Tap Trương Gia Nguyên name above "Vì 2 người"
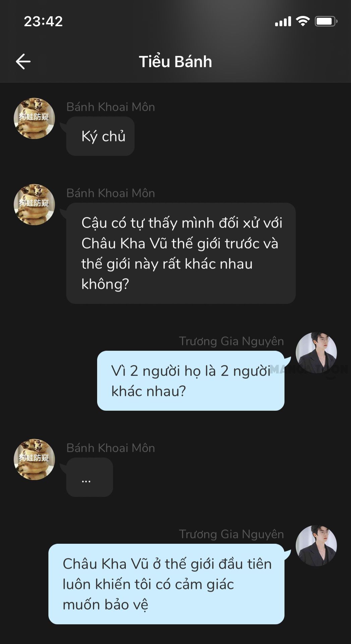The image size is (351, 644). click(x=231, y=341)
